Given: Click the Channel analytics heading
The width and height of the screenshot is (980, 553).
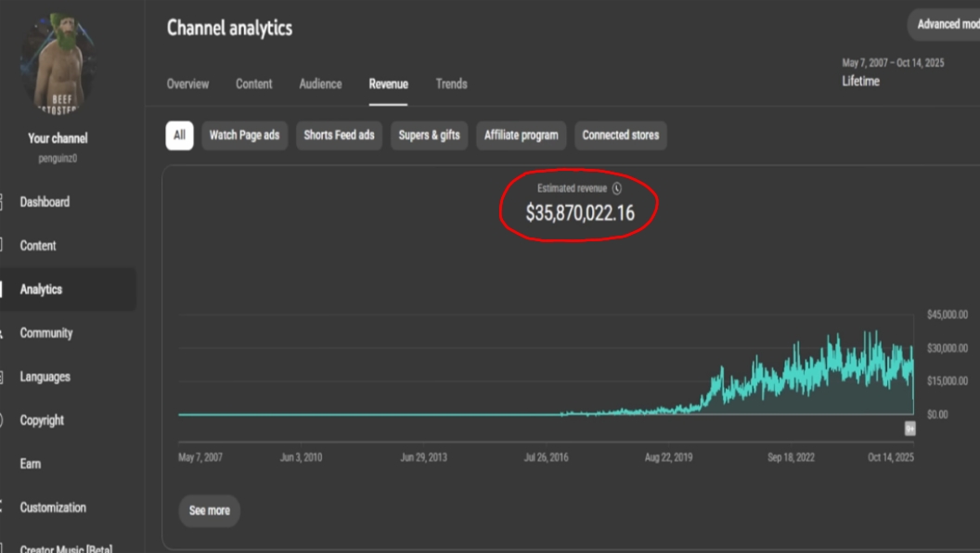Looking at the screenshot, I should click(x=229, y=28).
